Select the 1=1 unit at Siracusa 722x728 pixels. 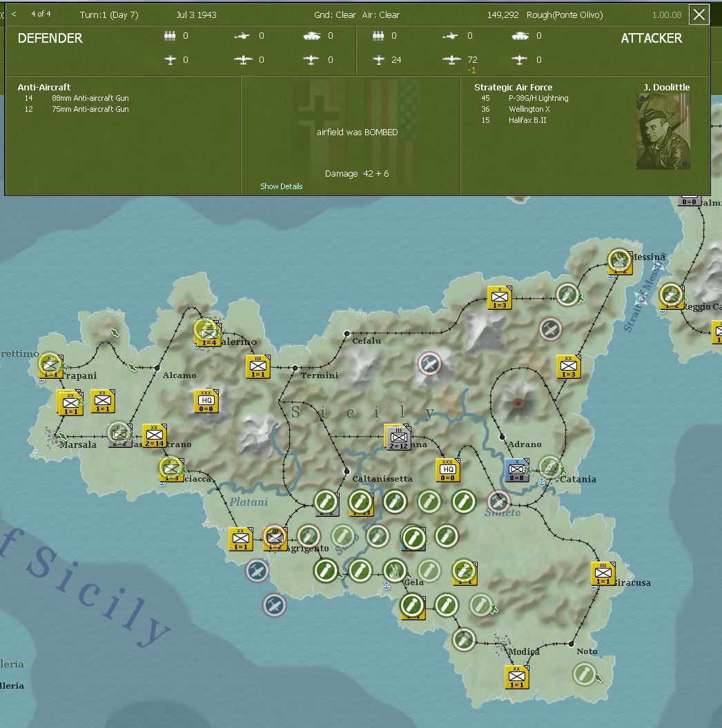point(603,574)
